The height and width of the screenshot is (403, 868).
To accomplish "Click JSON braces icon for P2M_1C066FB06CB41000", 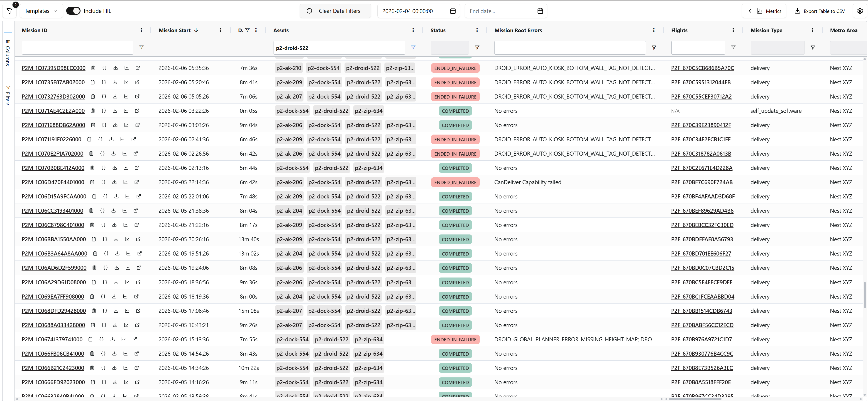I will pyautogui.click(x=103, y=354).
